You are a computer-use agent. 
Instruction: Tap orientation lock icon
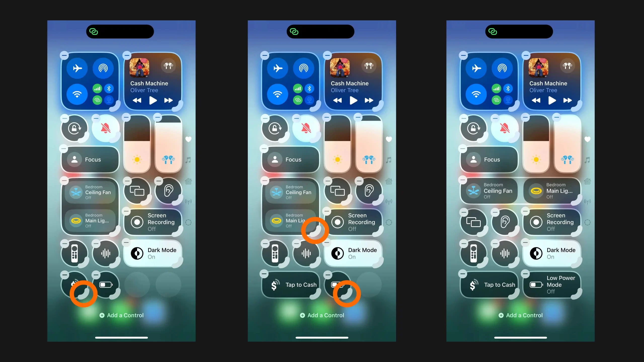pyautogui.click(x=74, y=128)
